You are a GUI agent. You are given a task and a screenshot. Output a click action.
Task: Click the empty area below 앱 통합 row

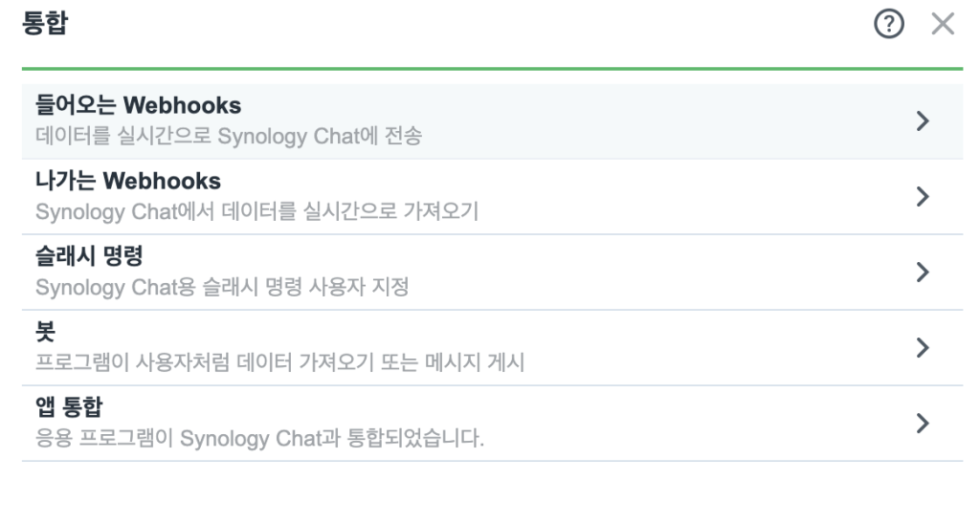tap(493, 492)
